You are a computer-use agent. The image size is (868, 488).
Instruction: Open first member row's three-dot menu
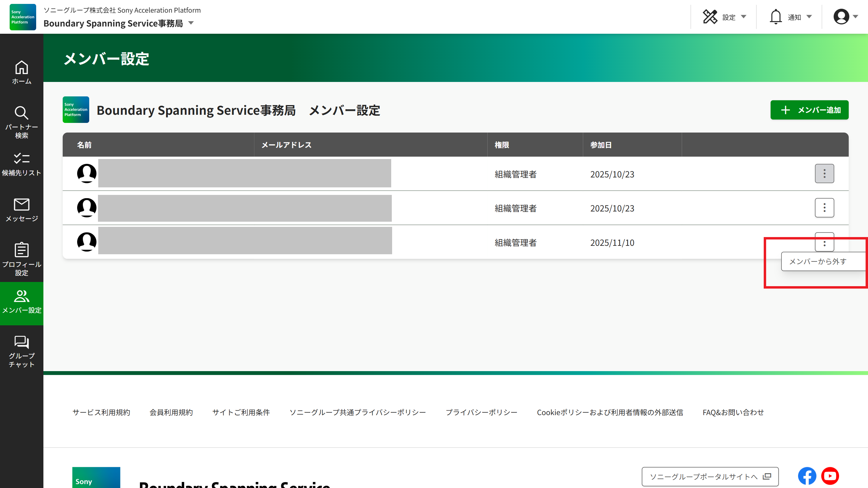click(x=824, y=174)
